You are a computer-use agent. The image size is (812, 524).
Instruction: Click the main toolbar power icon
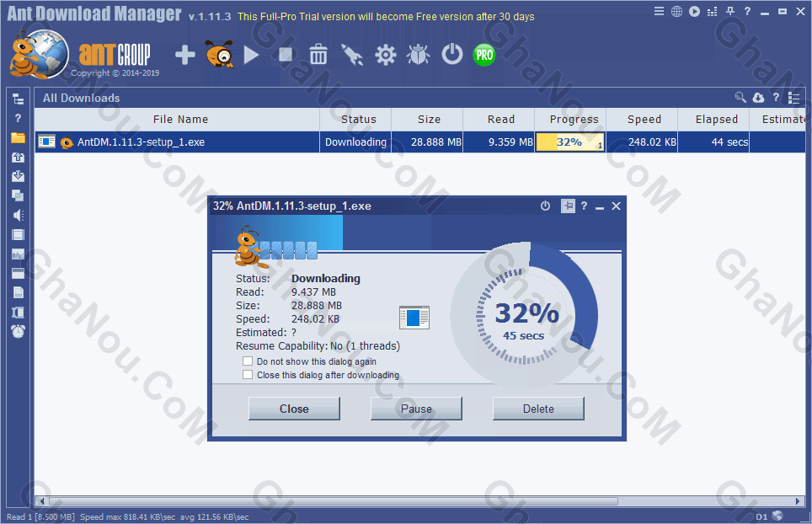(452, 54)
